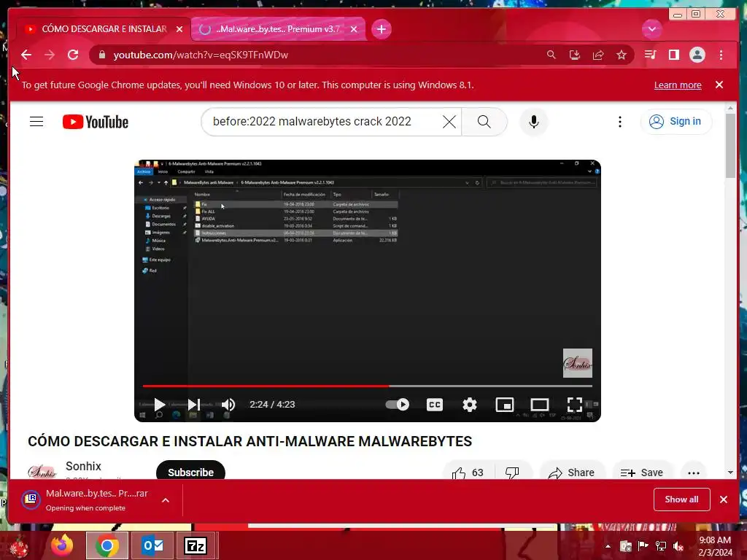Click system tray volume icon
Viewport: 747px width, 560px height.
pyautogui.click(x=678, y=546)
